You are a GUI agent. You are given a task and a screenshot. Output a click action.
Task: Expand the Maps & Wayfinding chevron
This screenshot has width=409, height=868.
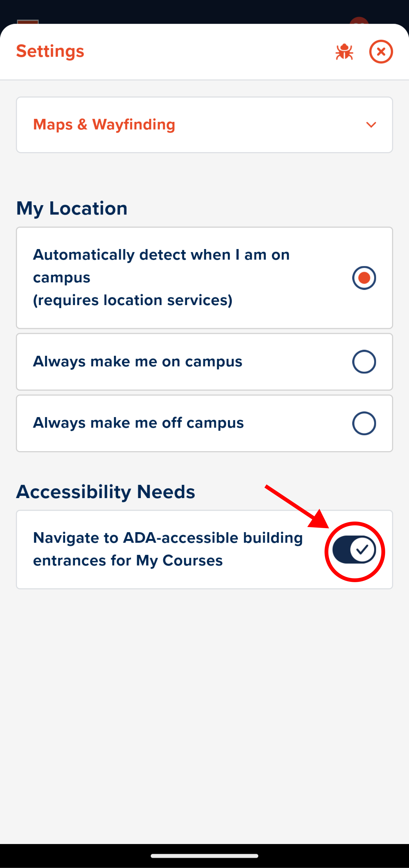tap(371, 125)
